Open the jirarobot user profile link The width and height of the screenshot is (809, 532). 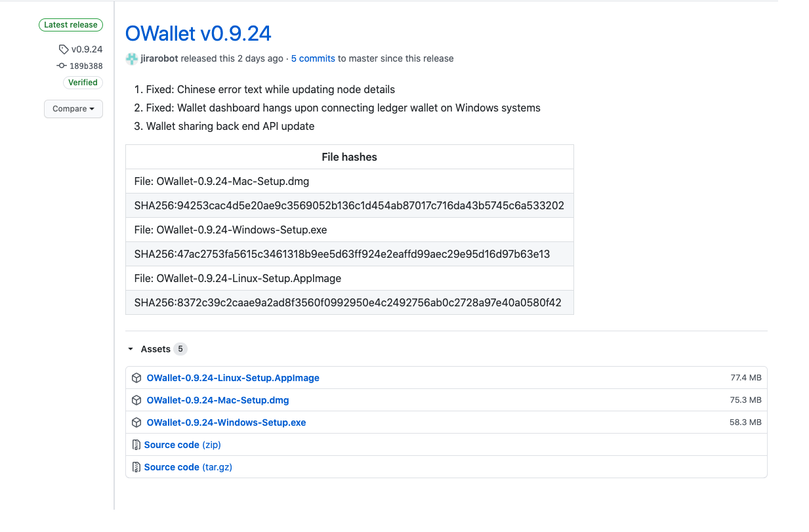click(x=159, y=58)
